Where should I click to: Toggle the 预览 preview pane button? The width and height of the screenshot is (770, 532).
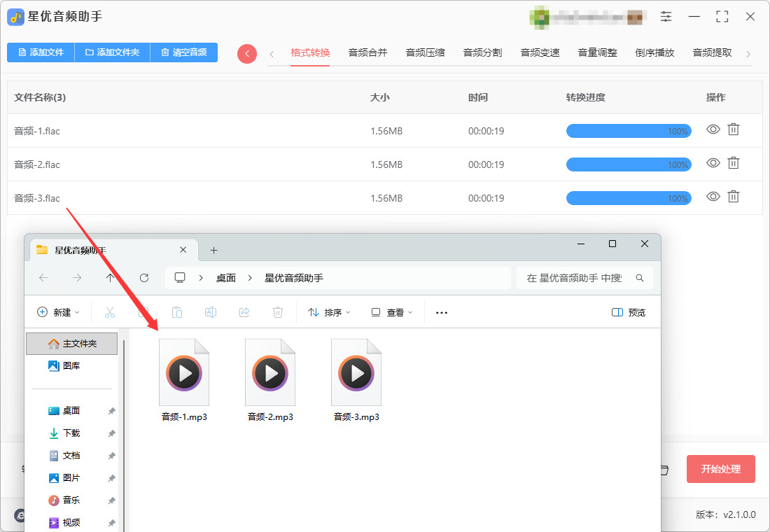[629, 312]
